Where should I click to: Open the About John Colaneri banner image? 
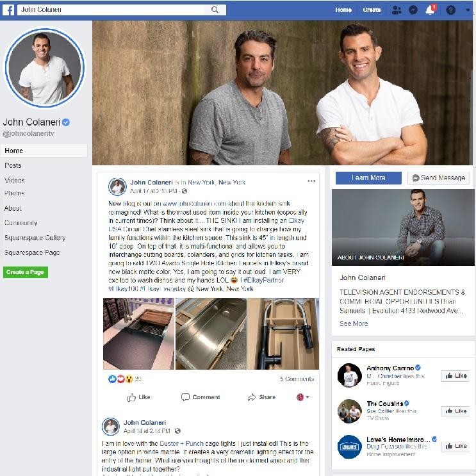[x=403, y=227]
